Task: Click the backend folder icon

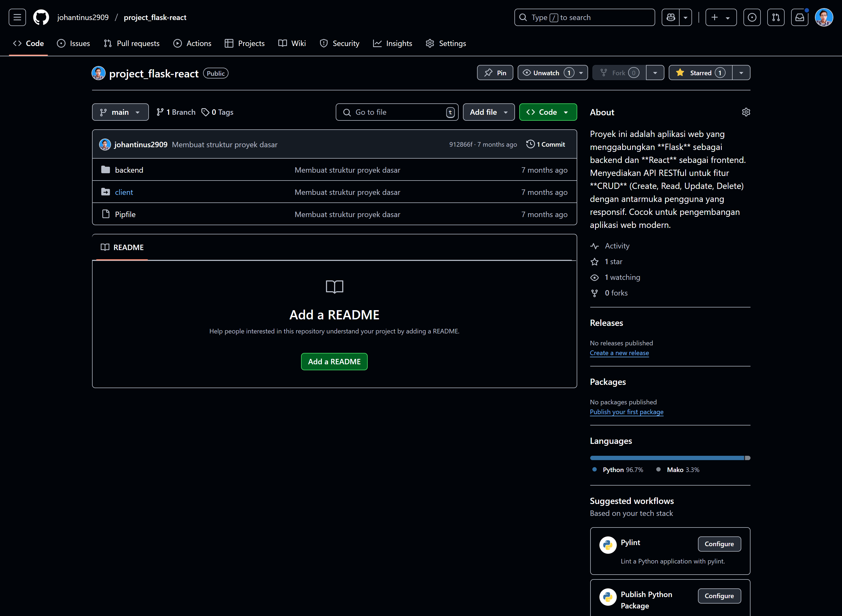Action: pyautogui.click(x=106, y=170)
